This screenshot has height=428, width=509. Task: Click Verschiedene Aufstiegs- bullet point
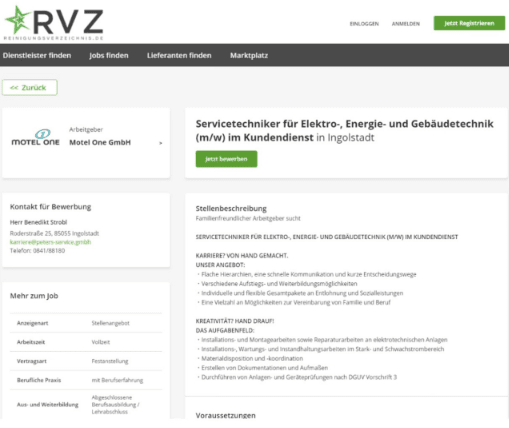pyautogui.click(x=279, y=284)
